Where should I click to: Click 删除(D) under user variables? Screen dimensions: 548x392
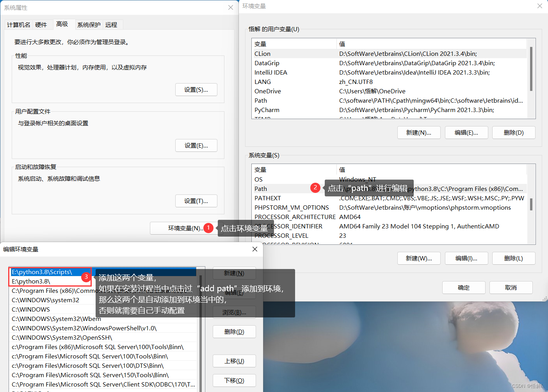pyautogui.click(x=514, y=133)
